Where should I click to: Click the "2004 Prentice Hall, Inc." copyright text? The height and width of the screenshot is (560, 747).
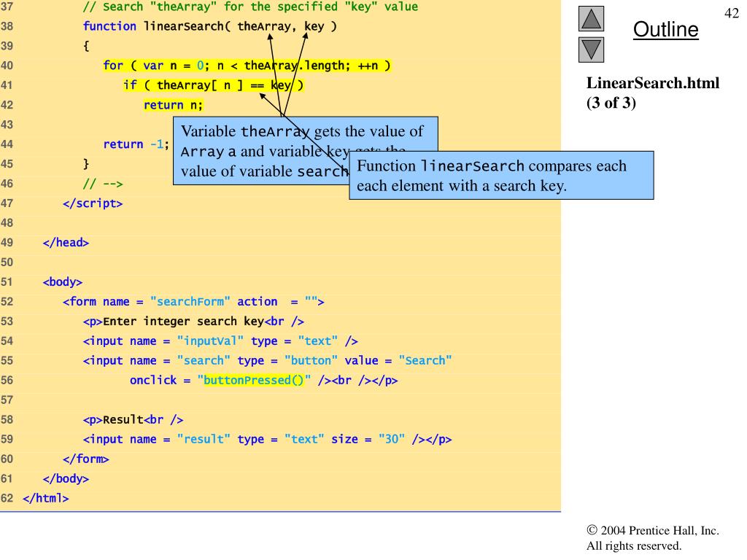click(653, 530)
